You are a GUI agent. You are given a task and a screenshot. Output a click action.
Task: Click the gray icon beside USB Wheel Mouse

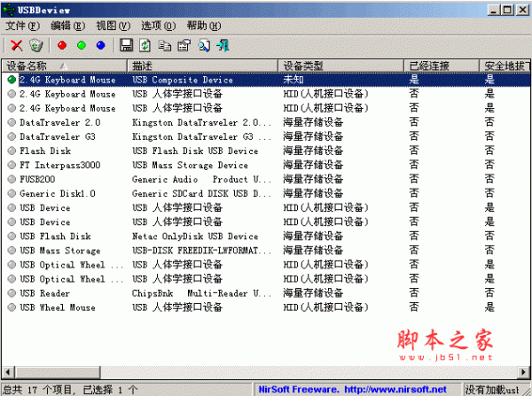12,307
